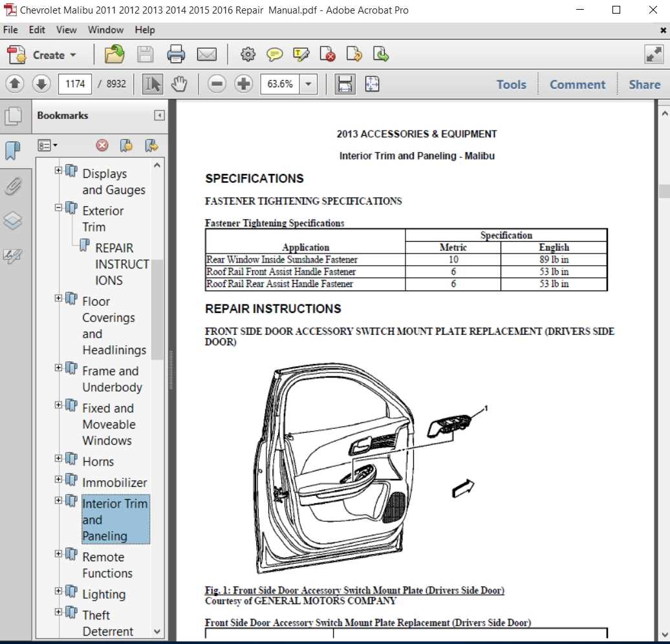Expand the Interior Trim and Paneling bookmark

(x=59, y=500)
